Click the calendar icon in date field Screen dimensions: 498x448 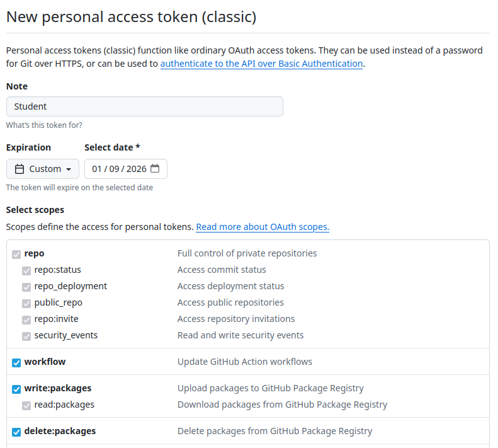155,168
